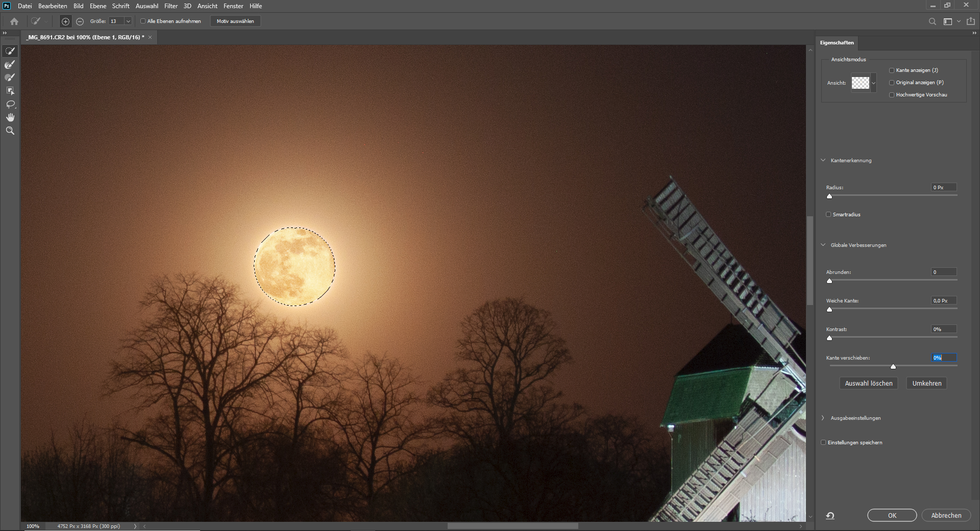980x531 pixels.
Task: Open status bar info arrow menu
Action: tap(135, 526)
